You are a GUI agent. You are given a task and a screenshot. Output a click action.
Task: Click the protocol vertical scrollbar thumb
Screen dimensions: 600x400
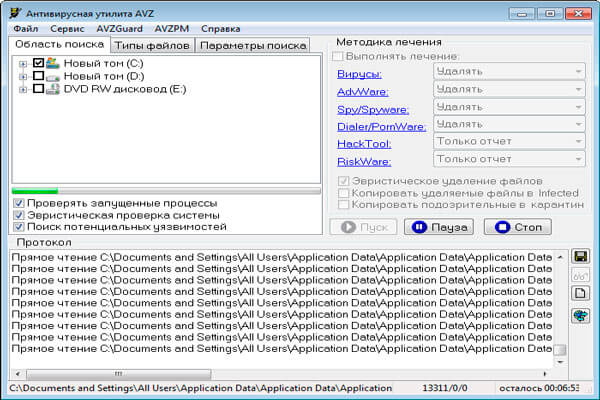[561, 350]
